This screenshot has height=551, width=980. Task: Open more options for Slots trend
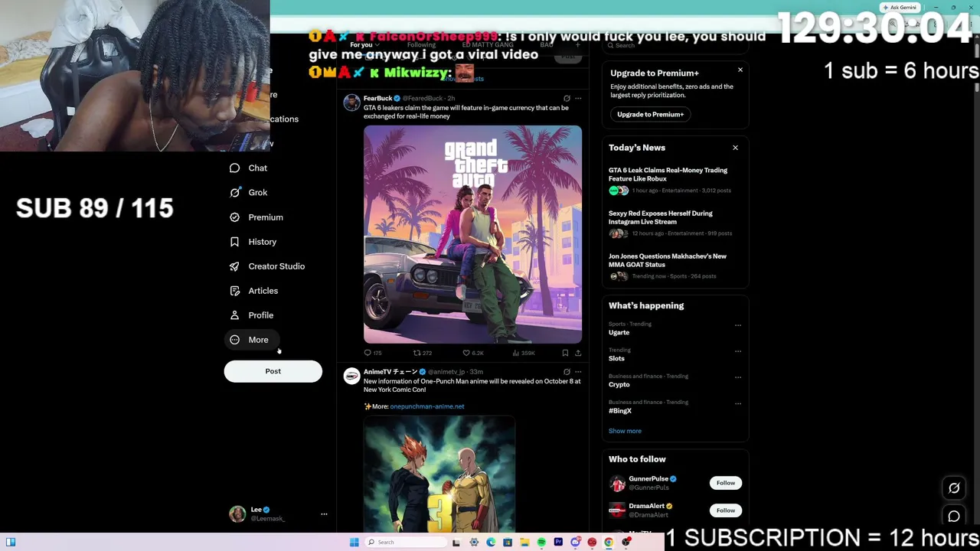tap(738, 351)
